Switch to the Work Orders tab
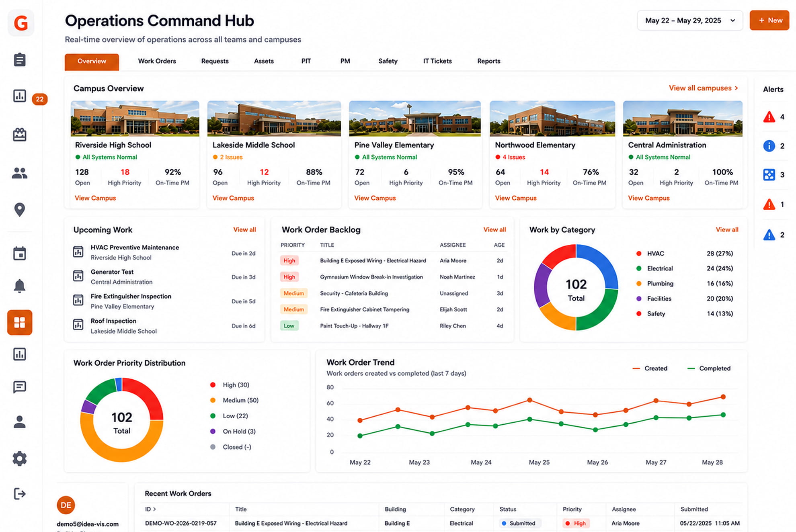Image resolution: width=796 pixels, height=532 pixels. coord(157,61)
